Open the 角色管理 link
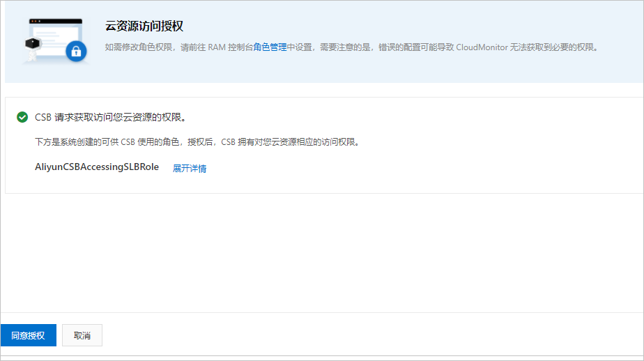 point(270,47)
